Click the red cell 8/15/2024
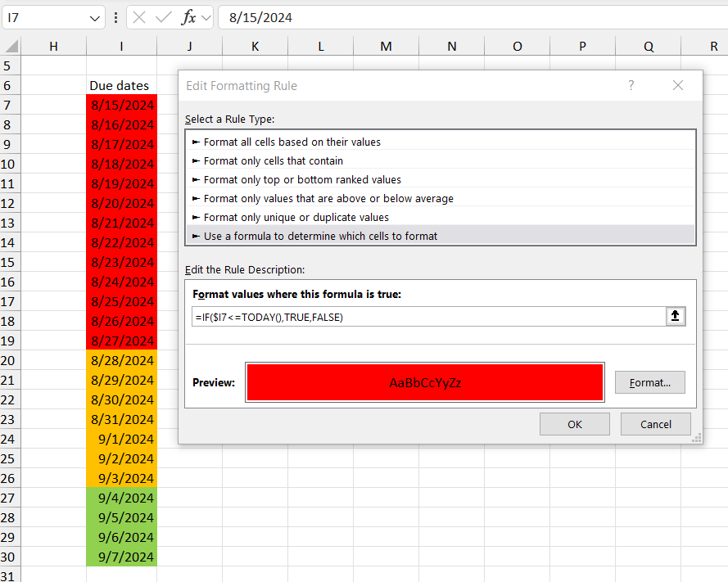The height and width of the screenshot is (582, 728). point(122,105)
